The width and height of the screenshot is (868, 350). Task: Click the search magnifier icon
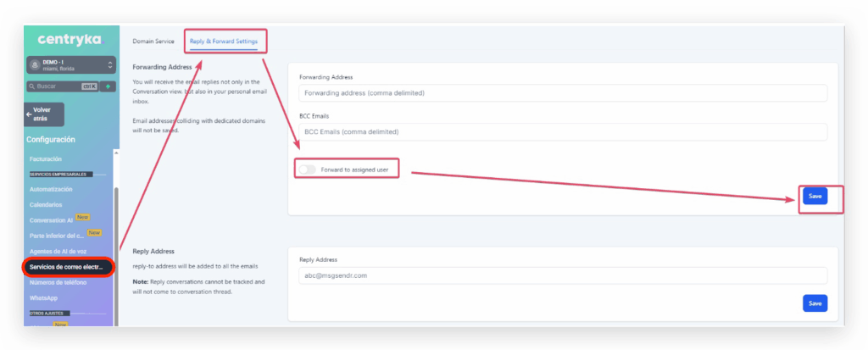coord(31,86)
